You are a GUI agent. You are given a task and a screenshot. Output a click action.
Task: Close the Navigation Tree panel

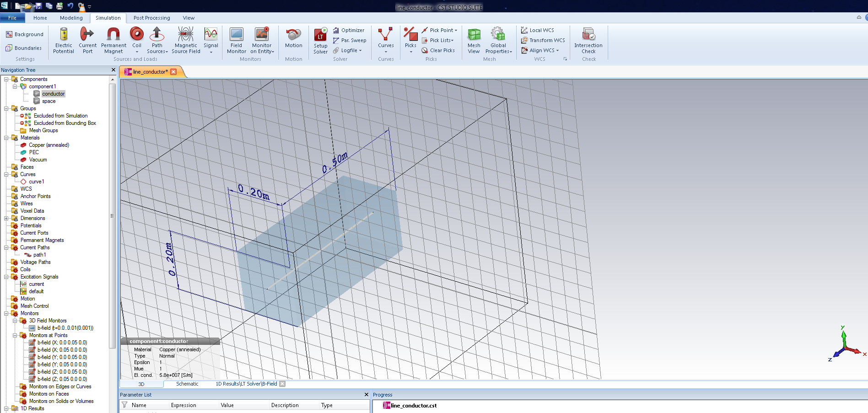(x=113, y=70)
